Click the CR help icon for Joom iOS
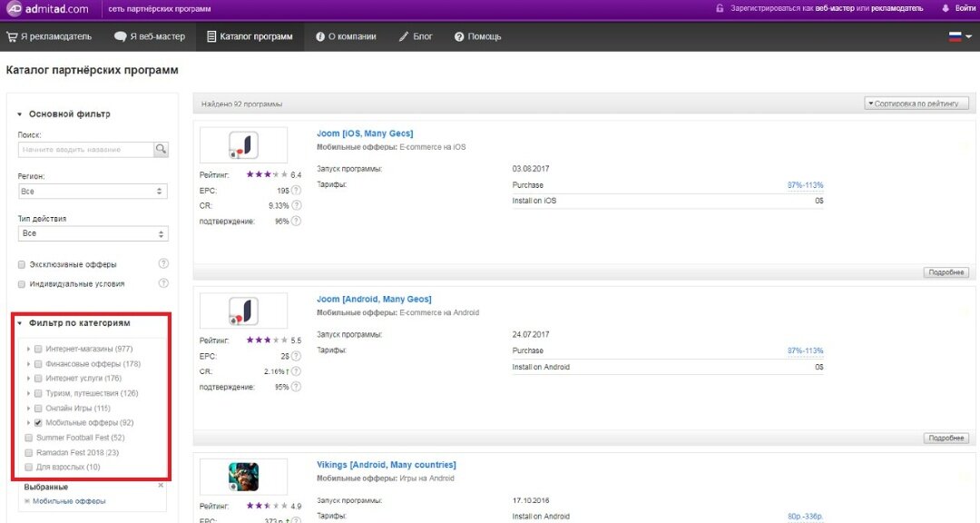This screenshot has height=523, width=980. pos(296,205)
